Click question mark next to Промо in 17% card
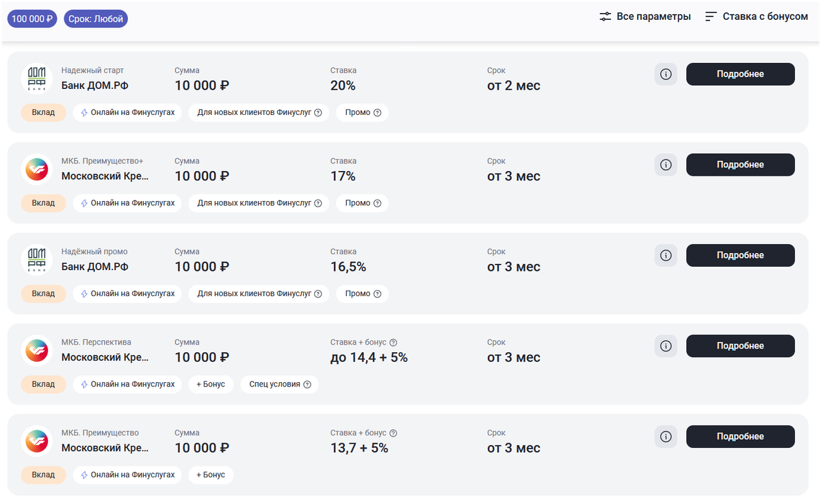The width and height of the screenshot is (821, 504). (x=377, y=203)
